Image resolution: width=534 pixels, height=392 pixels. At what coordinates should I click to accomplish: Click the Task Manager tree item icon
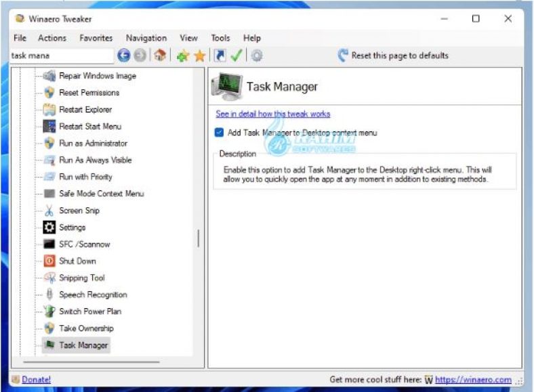coord(50,345)
